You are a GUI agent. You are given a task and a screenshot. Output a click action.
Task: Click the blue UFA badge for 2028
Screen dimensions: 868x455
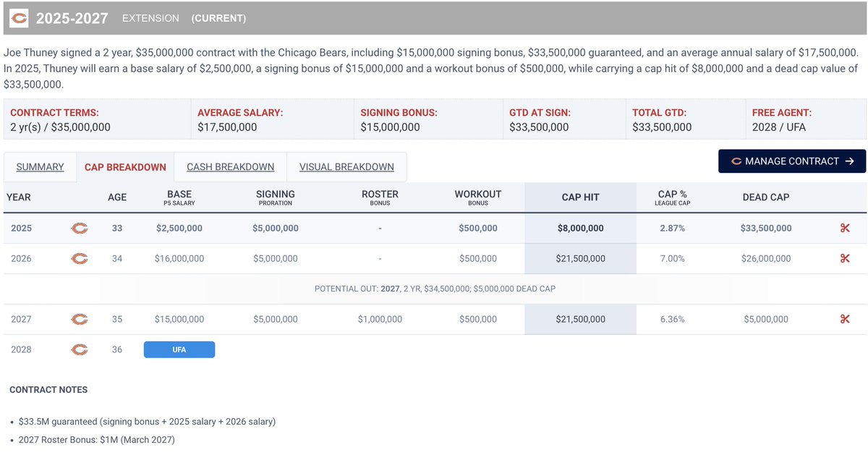[x=179, y=350]
